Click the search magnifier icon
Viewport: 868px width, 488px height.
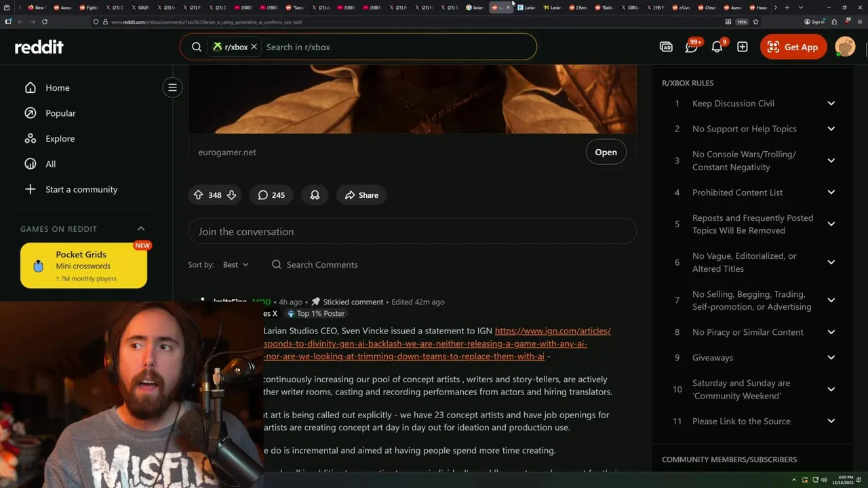197,47
